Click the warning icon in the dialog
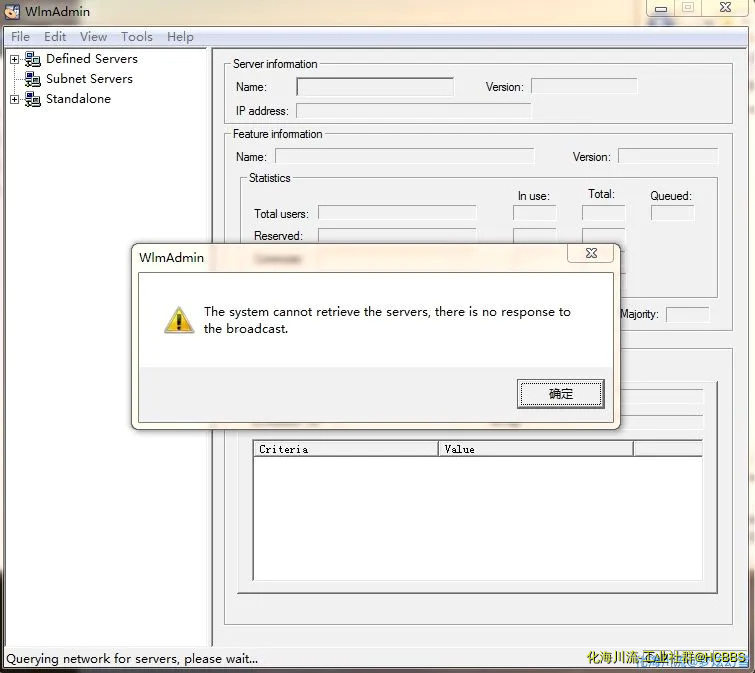The height and width of the screenshot is (673, 755). click(179, 320)
